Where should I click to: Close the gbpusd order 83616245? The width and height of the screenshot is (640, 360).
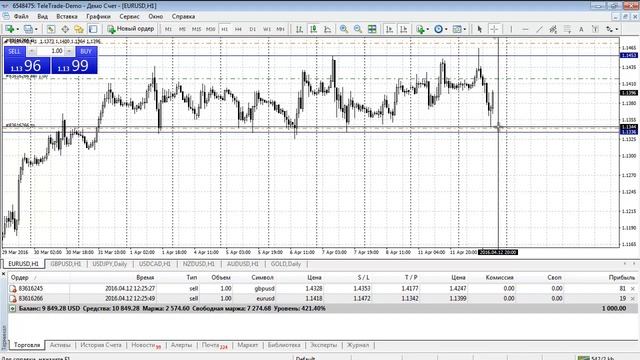[633, 289]
